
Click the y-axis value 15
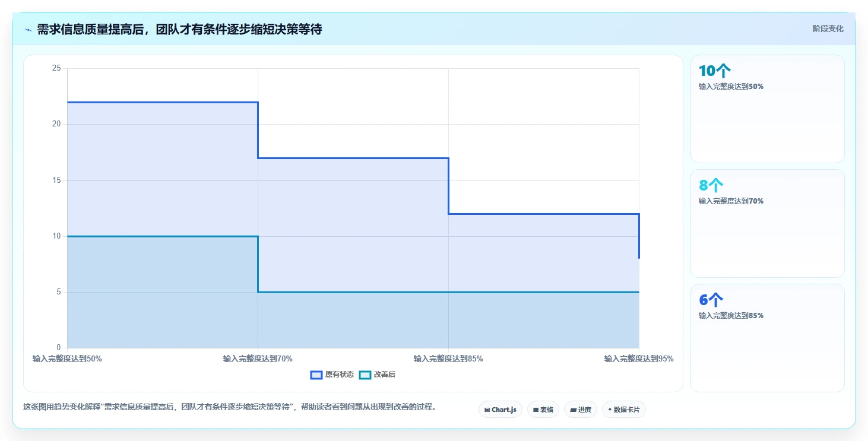coord(56,180)
